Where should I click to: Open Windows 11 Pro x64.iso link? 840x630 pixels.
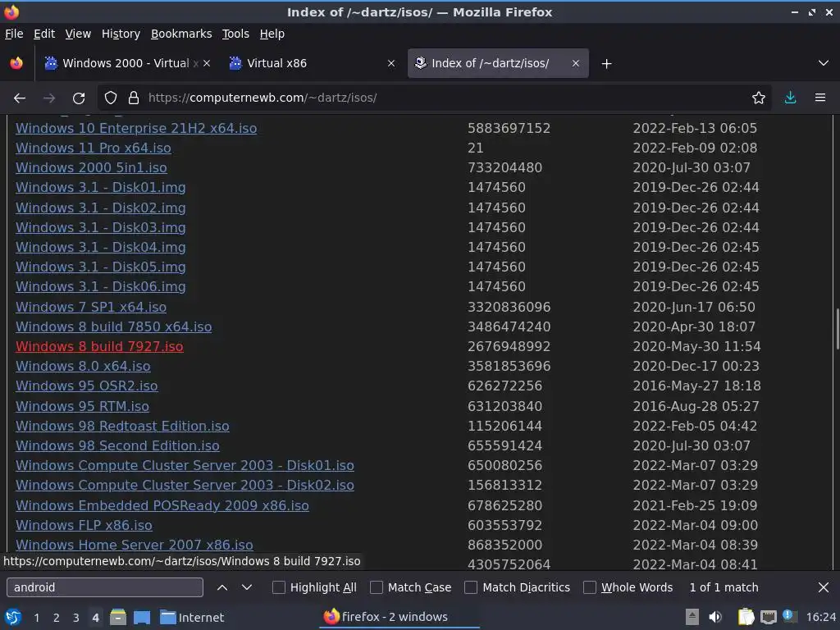point(94,148)
